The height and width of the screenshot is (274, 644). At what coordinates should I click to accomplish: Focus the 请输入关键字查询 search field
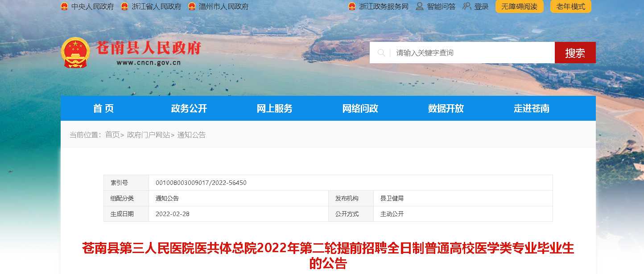(462, 53)
